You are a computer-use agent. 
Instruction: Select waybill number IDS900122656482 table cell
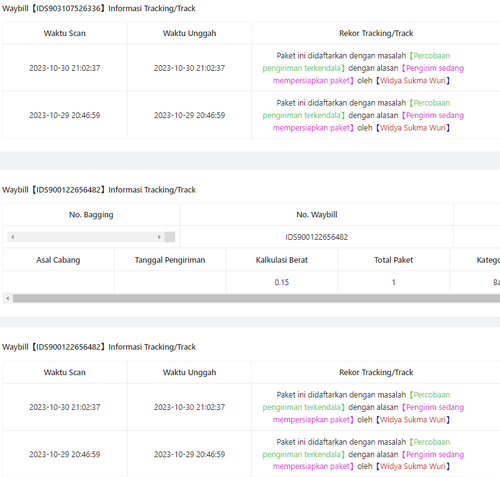coord(316,237)
